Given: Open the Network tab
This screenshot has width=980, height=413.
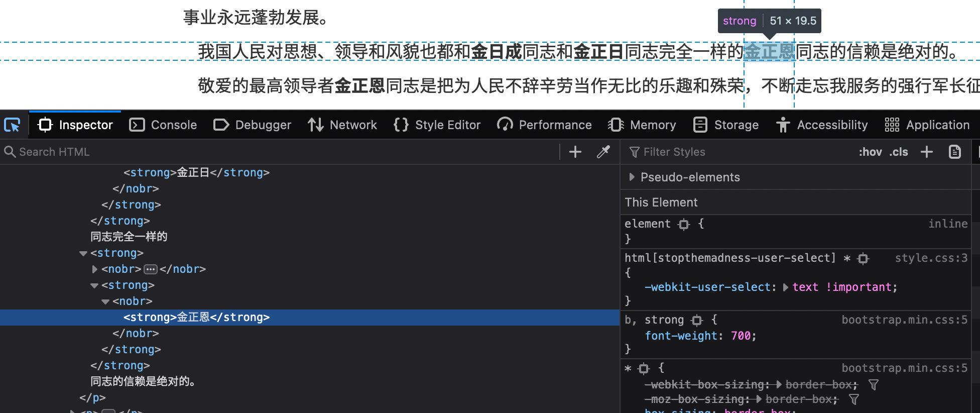Looking at the screenshot, I should click(342, 125).
